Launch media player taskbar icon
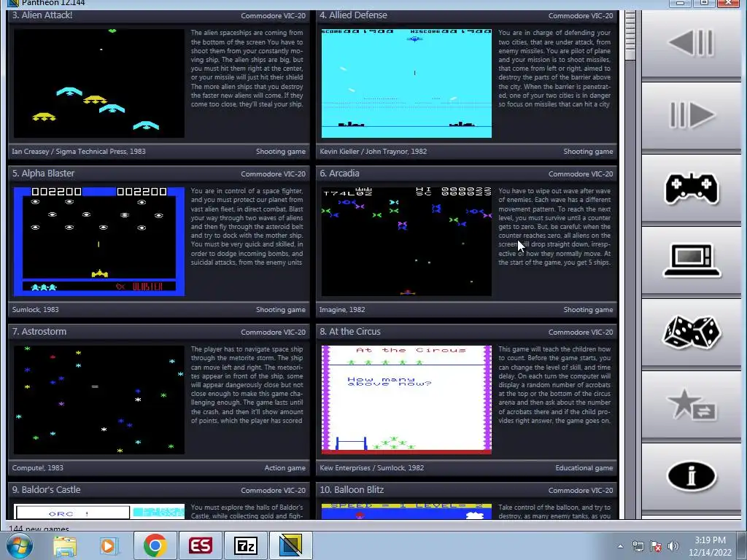Image resolution: width=747 pixels, height=560 pixels. pyautogui.click(x=108, y=545)
